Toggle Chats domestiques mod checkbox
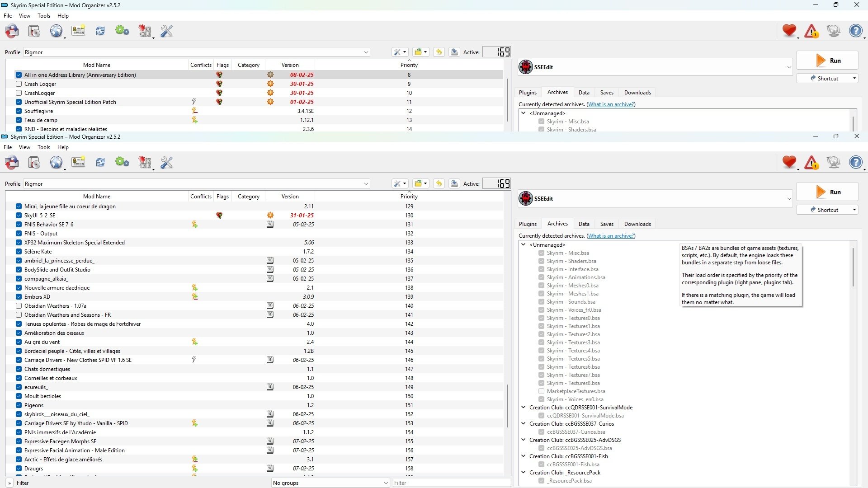868x488 pixels. click(19, 369)
